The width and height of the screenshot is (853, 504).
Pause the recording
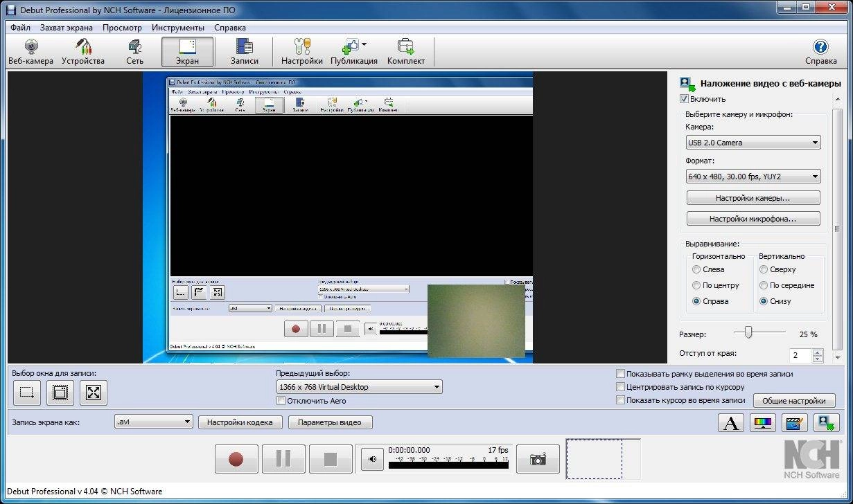pos(283,459)
